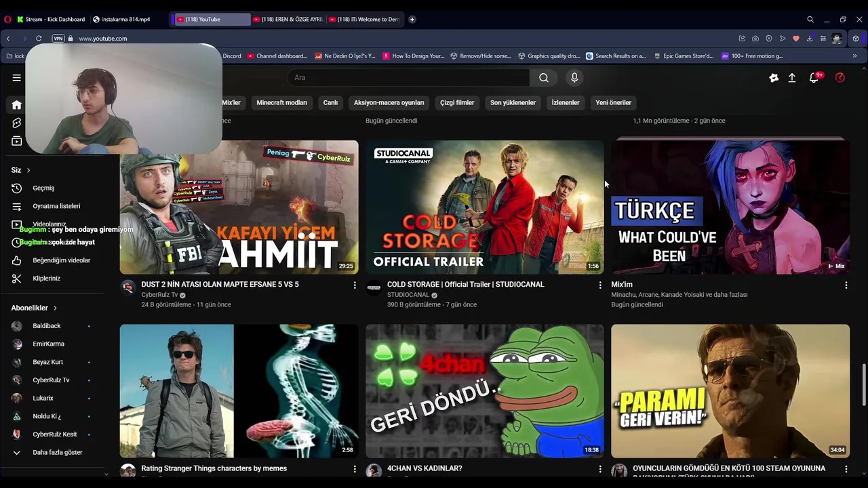Open Shorts from the mini sidebar
The image size is (868, 488).
tap(16, 123)
